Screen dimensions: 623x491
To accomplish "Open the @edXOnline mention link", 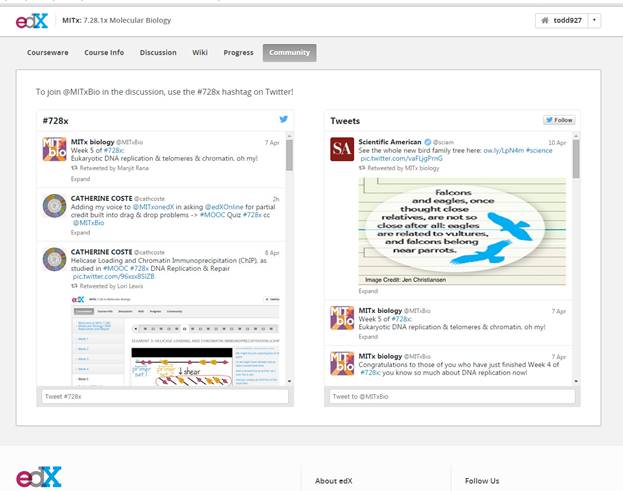I will click(x=224, y=207).
